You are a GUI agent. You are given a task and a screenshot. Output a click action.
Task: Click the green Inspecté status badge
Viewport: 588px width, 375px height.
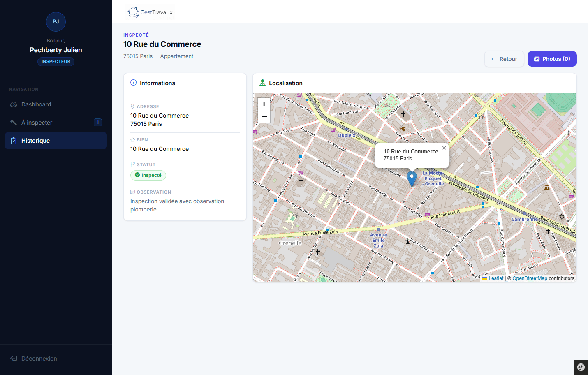pos(148,175)
